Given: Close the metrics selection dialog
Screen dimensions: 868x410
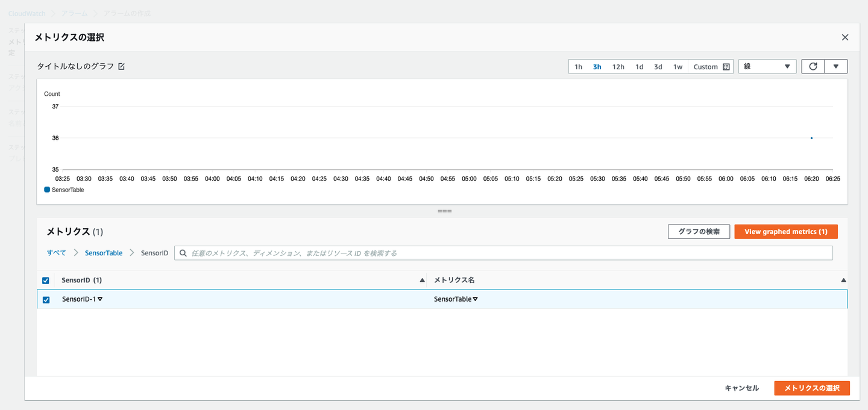Looking at the screenshot, I should coord(845,37).
